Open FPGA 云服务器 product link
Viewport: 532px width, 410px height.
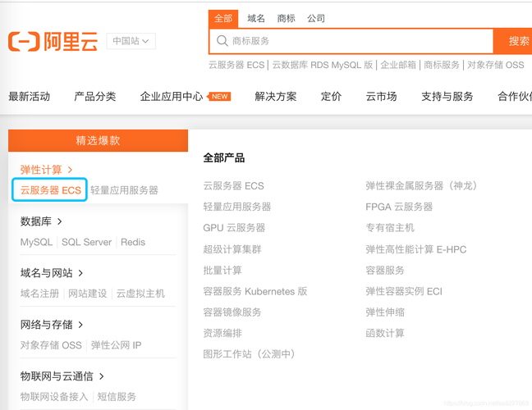tap(399, 207)
